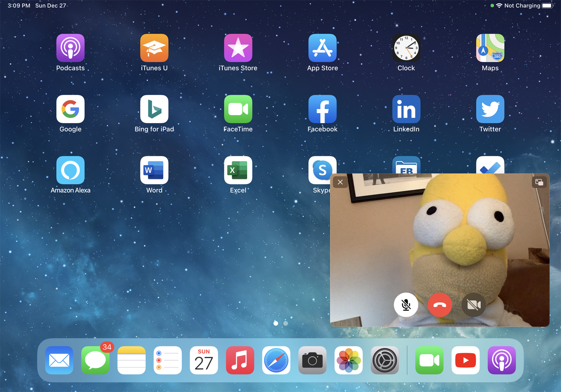Close the picture-in-picture video window
561x392 pixels.
(x=340, y=182)
